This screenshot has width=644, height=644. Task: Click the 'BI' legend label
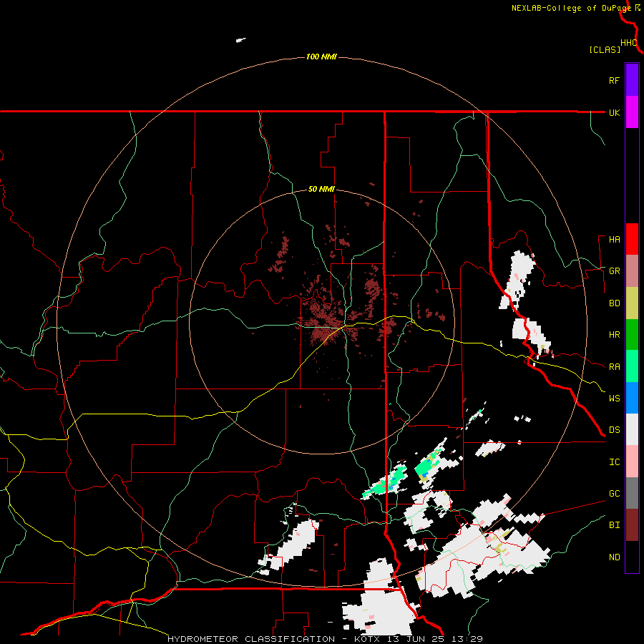click(x=614, y=525)
